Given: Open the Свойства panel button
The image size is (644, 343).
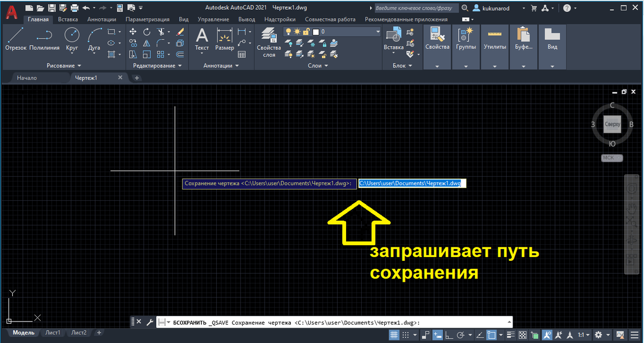Looking at the screenshot, I should [x=437, y=47].
